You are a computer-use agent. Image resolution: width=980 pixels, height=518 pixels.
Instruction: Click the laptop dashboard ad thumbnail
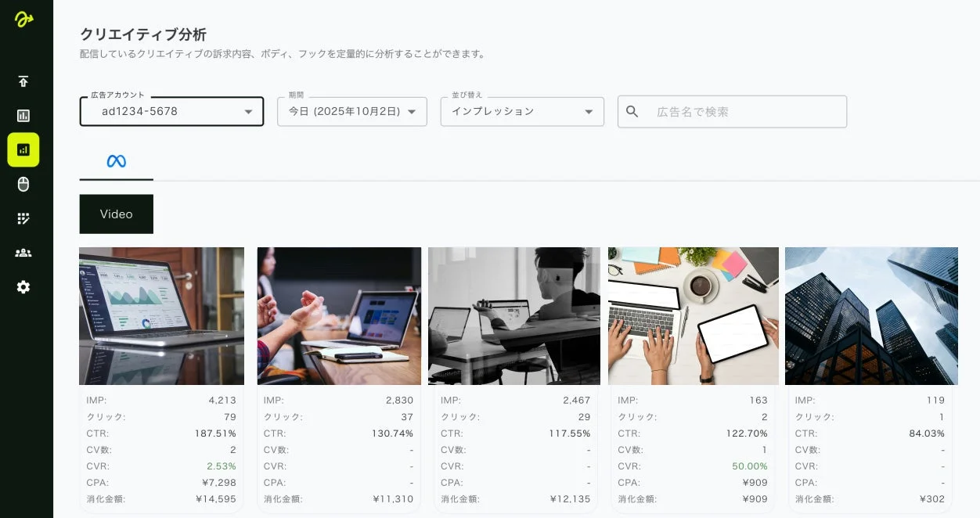click(x=161, y=315)
